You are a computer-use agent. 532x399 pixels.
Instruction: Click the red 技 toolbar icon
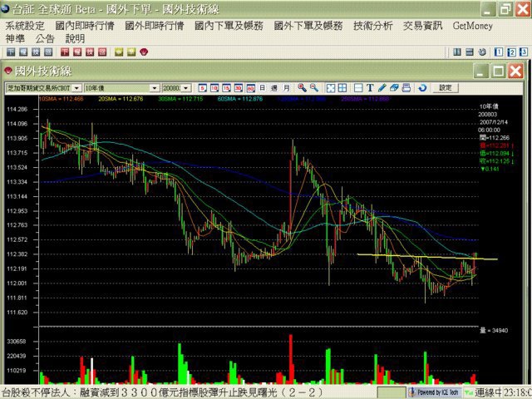click(x=90, y=52)
